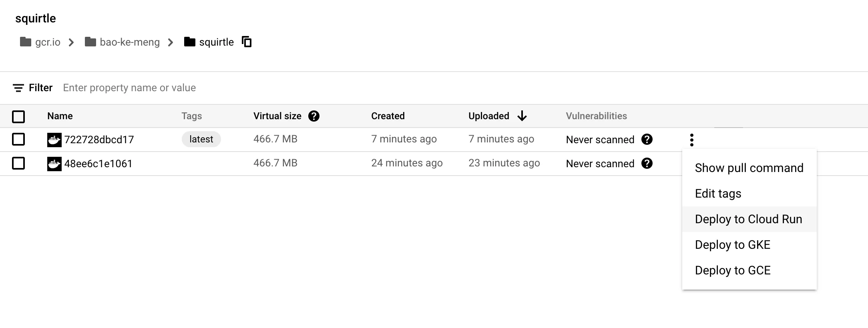Viewport: 868px width, 328px height.
Task: Click the Docker icon next to 722728dbcd17
Action: tap(55, 139)
